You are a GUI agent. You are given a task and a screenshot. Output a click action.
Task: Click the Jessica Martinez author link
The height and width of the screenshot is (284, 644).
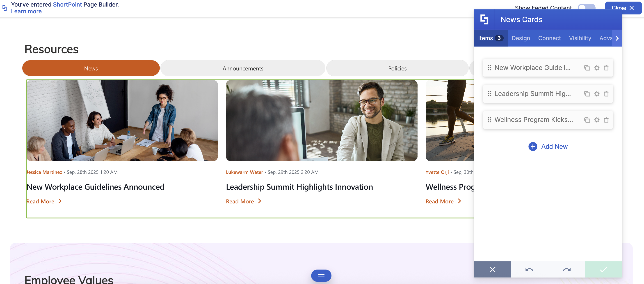pyautogui.click(x=44, y=172)
